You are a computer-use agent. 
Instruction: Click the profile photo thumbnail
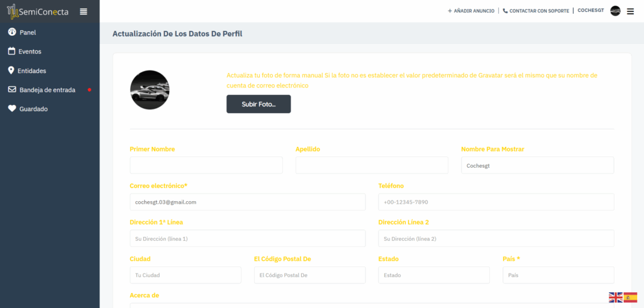150,90
